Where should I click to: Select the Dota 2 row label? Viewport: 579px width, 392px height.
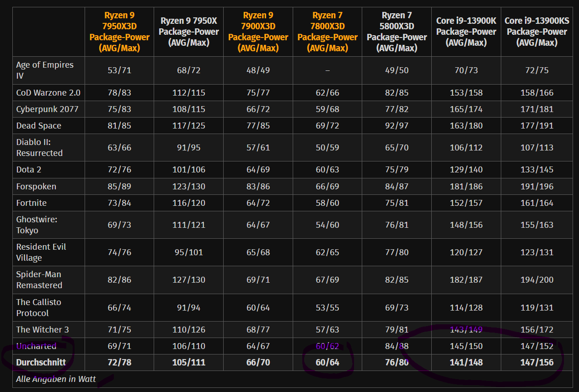(x=29, y=169)
